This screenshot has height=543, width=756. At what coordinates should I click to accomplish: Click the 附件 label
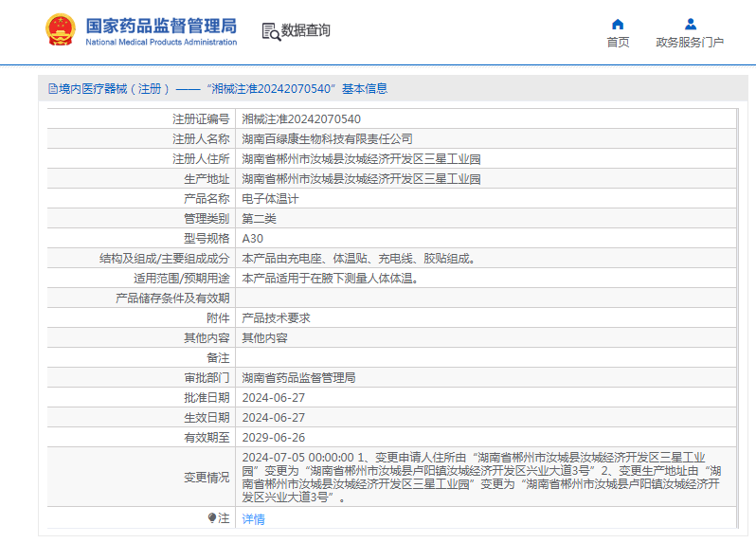pos(218,318)
